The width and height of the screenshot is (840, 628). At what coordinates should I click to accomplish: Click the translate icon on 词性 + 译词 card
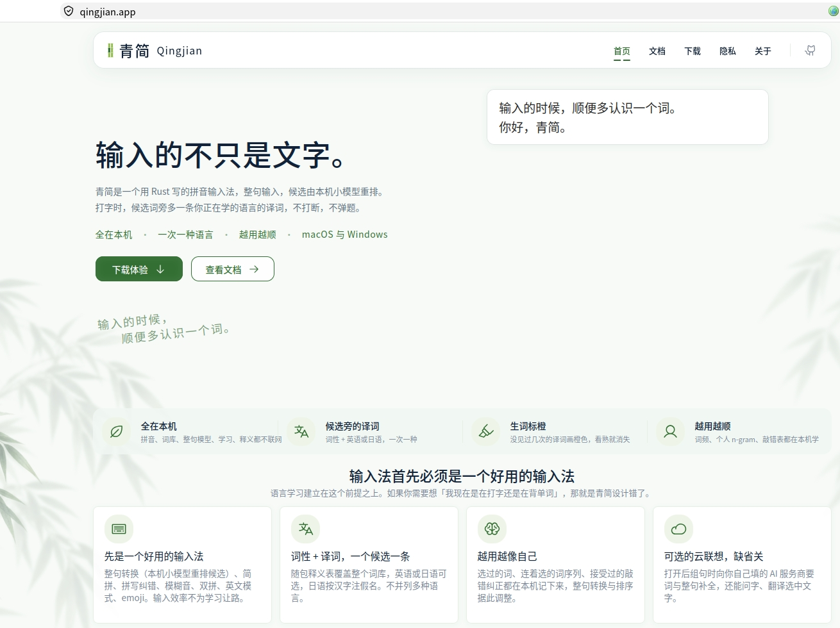coord(305,529)
